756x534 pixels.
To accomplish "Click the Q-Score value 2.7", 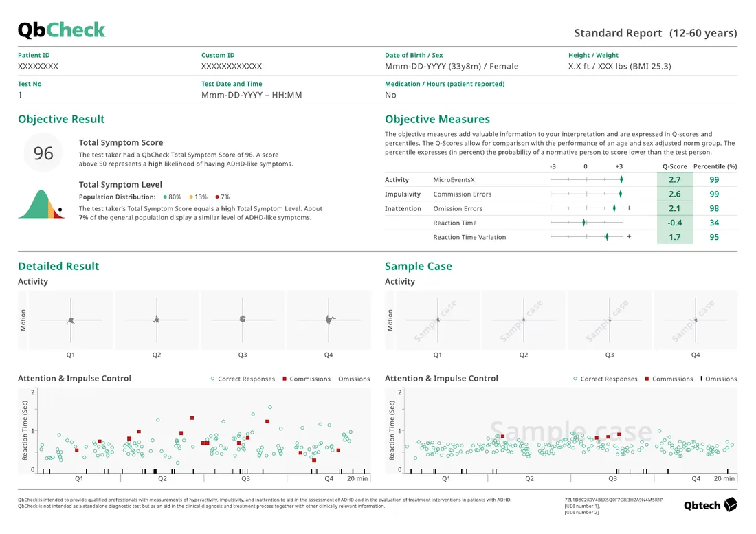I will point(674,180).
